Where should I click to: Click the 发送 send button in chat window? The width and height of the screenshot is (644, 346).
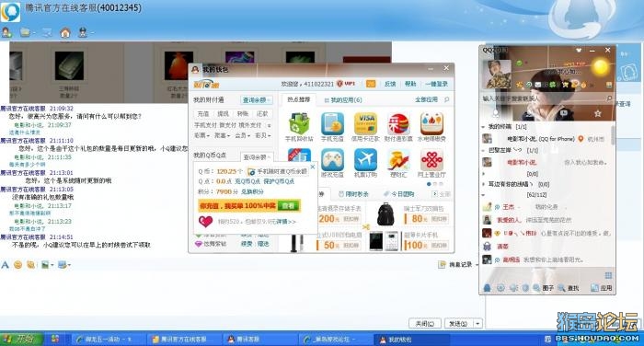click(x=459, y=324)
